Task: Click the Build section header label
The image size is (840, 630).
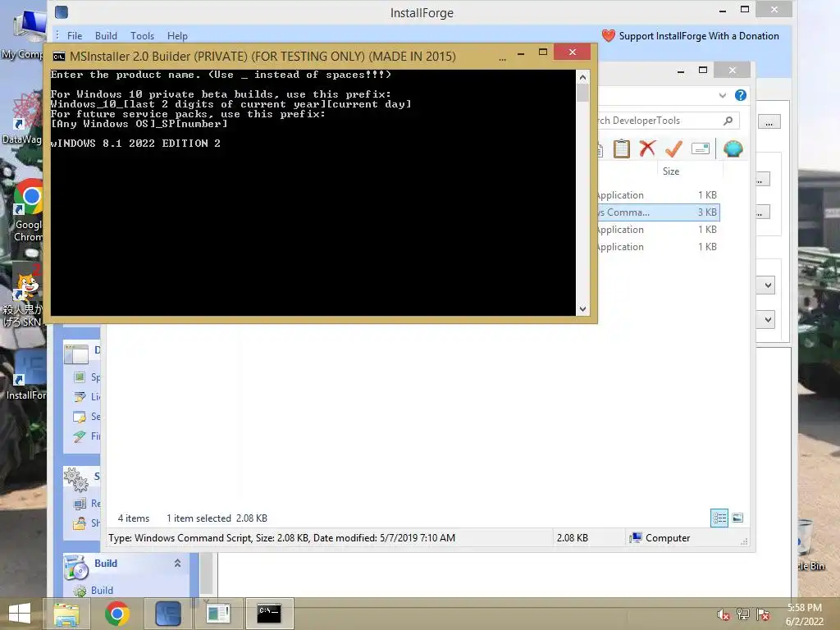Action: pos(106,563)
